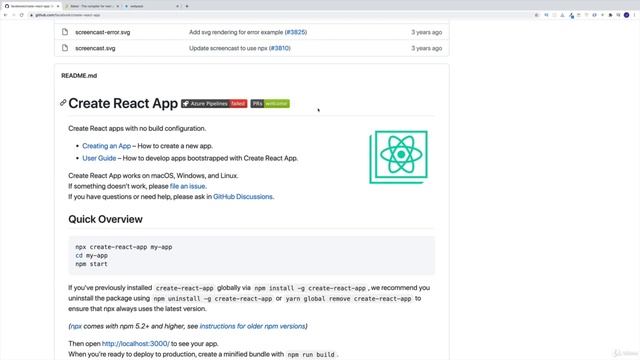Open screencast-error.svg file

[102, 32]
